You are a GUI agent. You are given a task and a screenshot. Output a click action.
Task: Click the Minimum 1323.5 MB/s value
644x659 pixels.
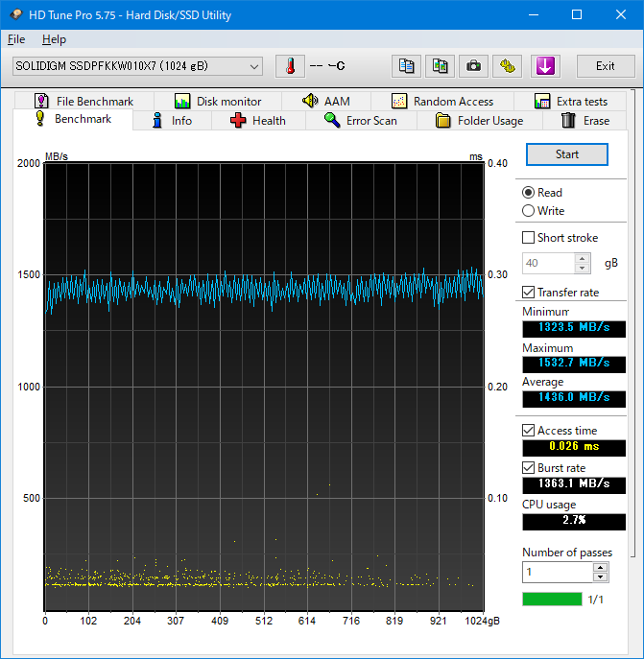point(574,327)
